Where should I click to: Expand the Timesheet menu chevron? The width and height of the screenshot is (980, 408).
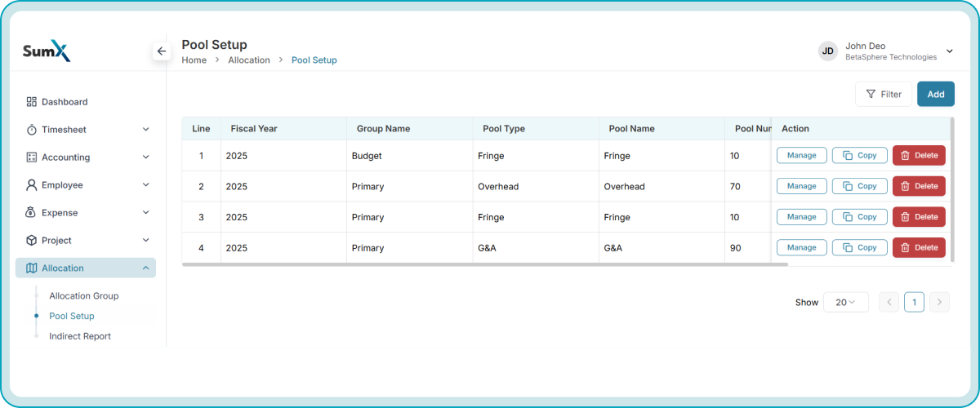pyautogui.click(x=145, y=130)
